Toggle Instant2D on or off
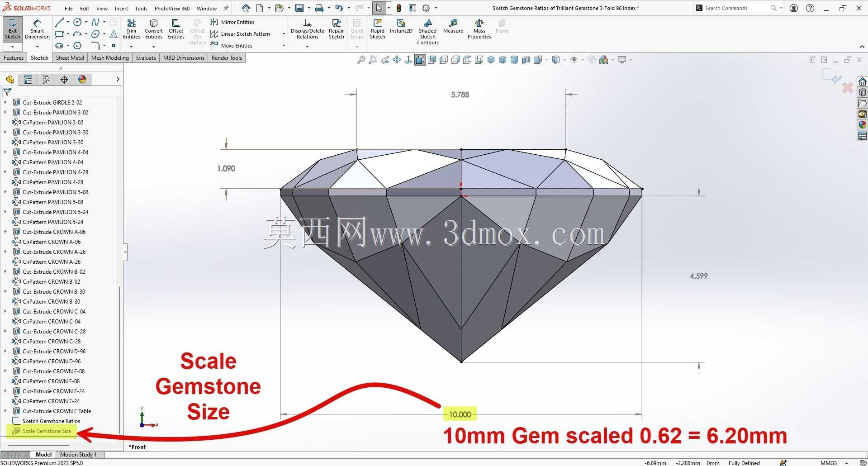Image resolution: width=868 pixels, height=466 pixels. click(x=401, y=26)
